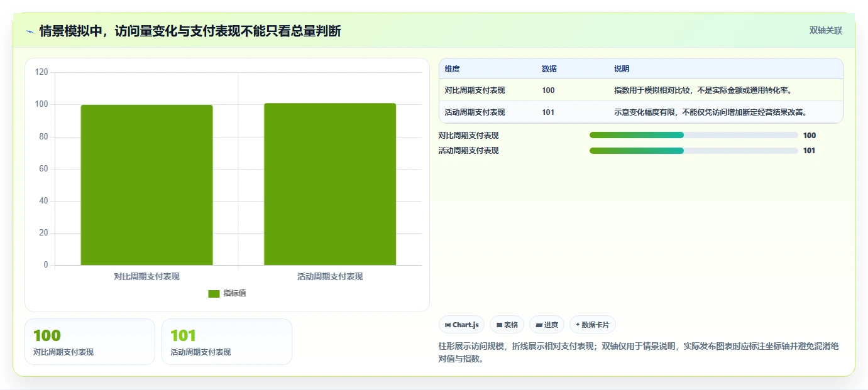Click y-axis tick label 60
Screen dimensions: 868x390
43,169
